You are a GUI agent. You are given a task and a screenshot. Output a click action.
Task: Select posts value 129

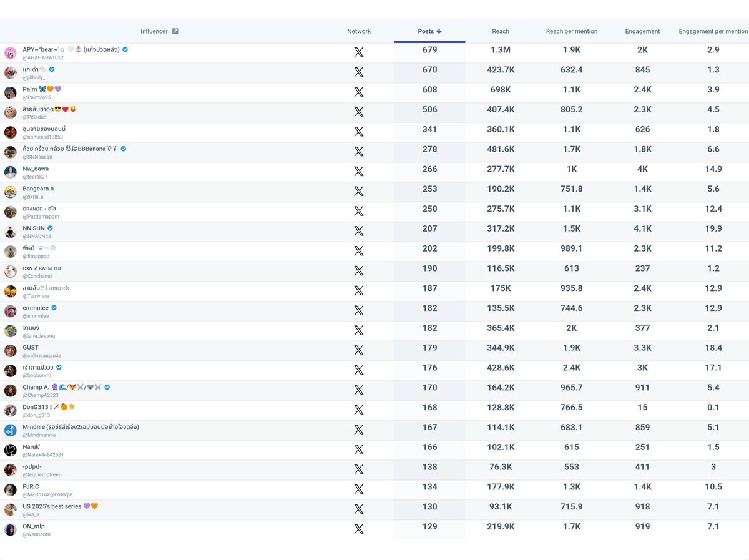pos(429,526)
